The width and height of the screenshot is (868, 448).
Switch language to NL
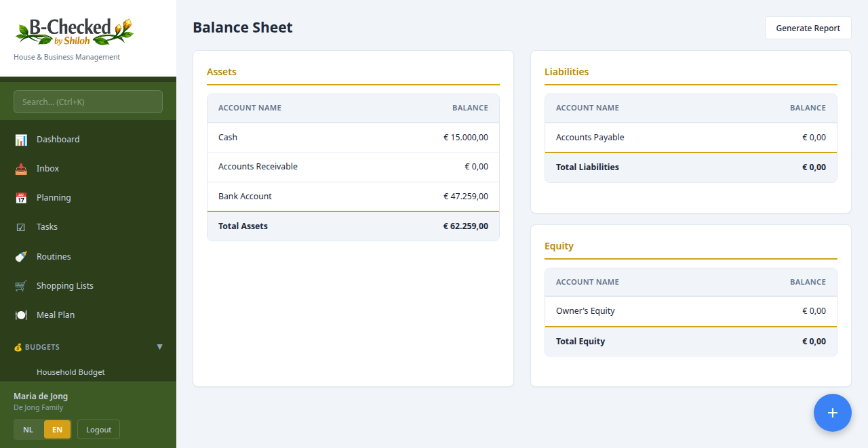click(28, 429)
